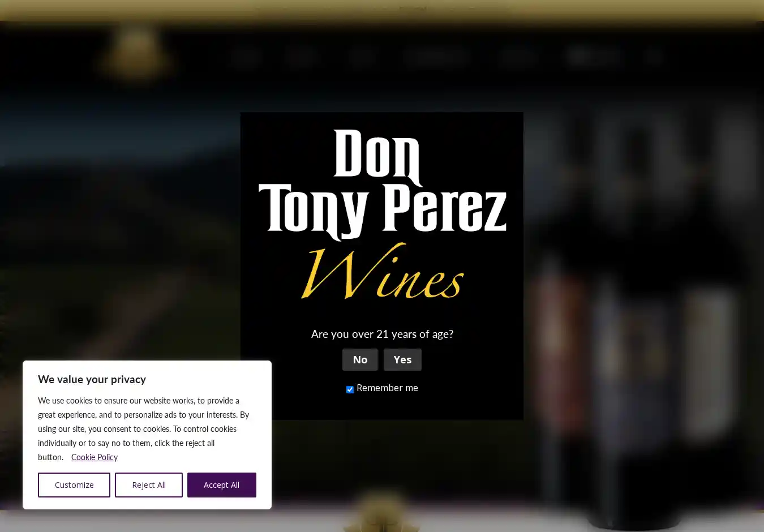Click the cookie consent description paragraph

(x=144, y=428)
